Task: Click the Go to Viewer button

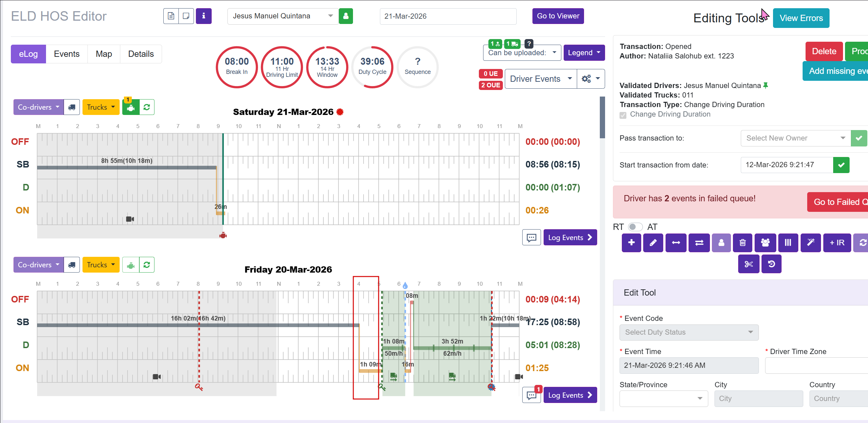Action: coord(558,16)
